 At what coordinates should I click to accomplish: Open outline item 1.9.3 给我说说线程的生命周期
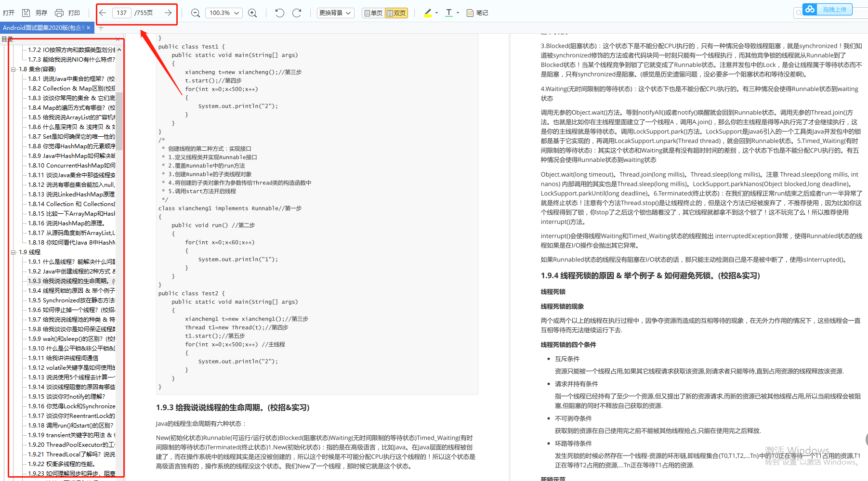(71, 281)
